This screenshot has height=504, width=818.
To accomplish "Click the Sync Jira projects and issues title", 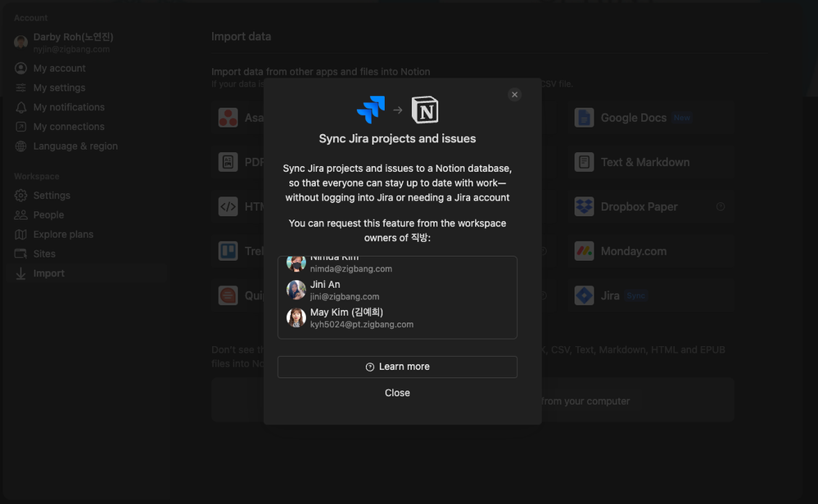I will click(x=397, y=138).
